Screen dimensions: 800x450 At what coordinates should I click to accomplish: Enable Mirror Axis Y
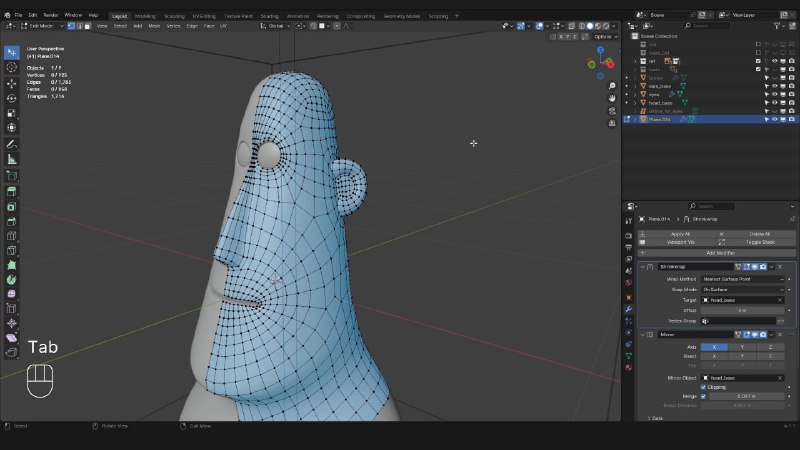(742, 347)
